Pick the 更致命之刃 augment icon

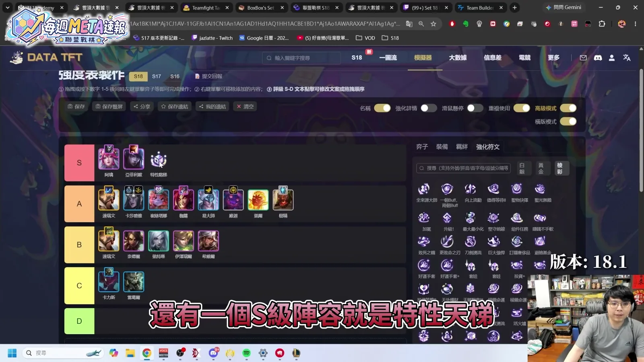pyautogui.click(x=447, y=241)
